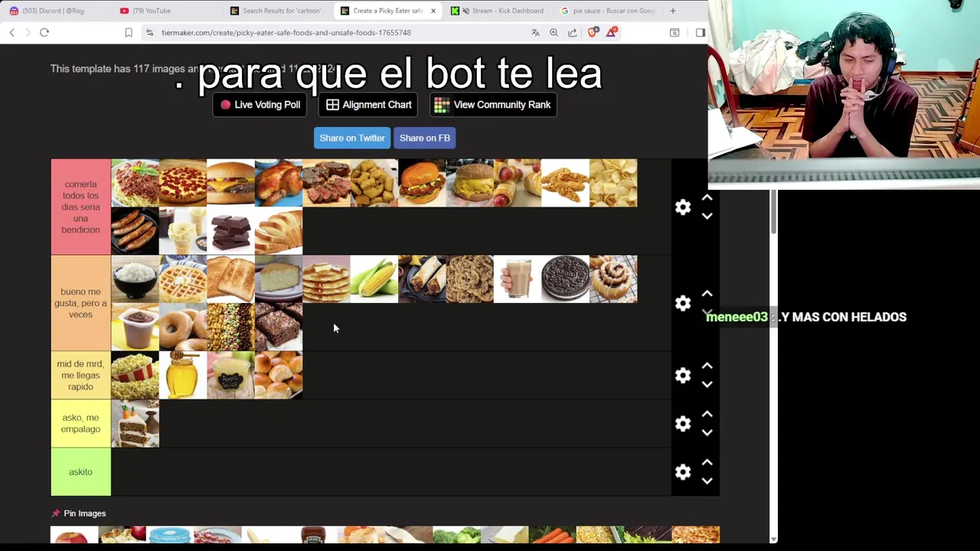Select the corn on the cob image
Screen dimensions: 980x551
374,279
